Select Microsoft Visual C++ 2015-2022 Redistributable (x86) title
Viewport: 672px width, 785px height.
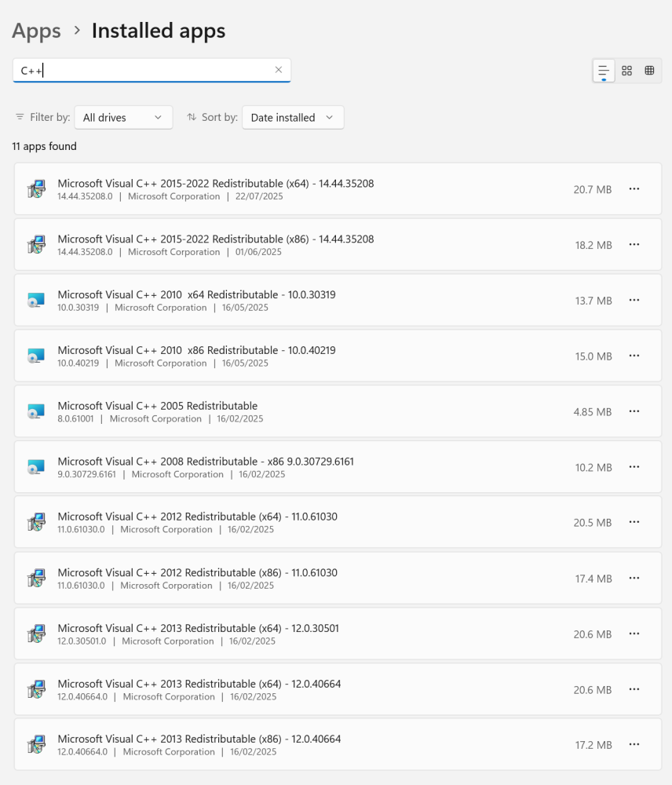pos(216,239)
